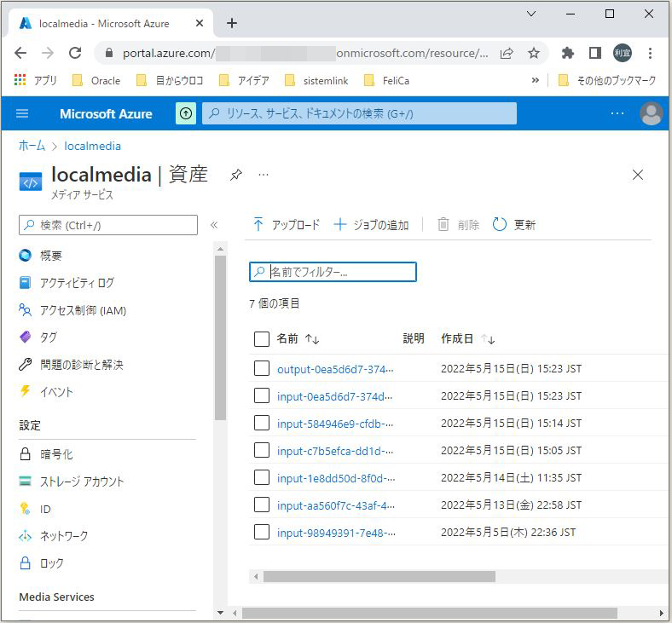The width and height of the screenshot is (672, 623).
Task: Click the localmedia breadcrumb link
Action: click(x=93, y=146)
